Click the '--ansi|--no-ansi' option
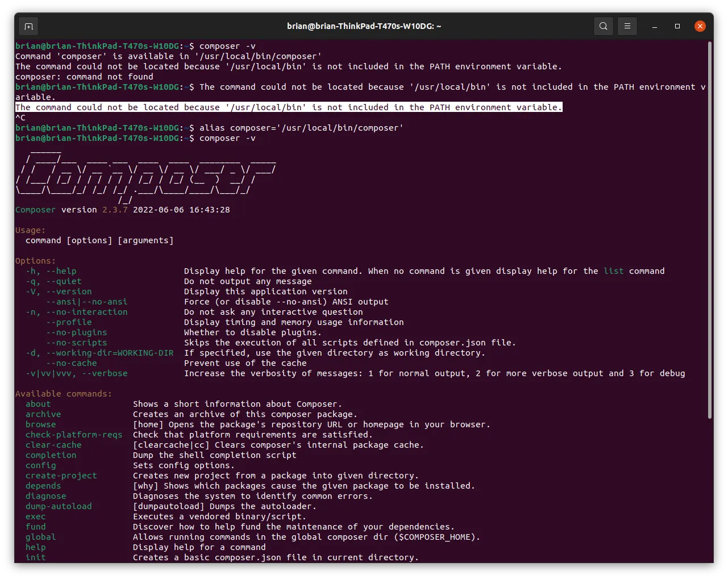 (x=87, y=302)
